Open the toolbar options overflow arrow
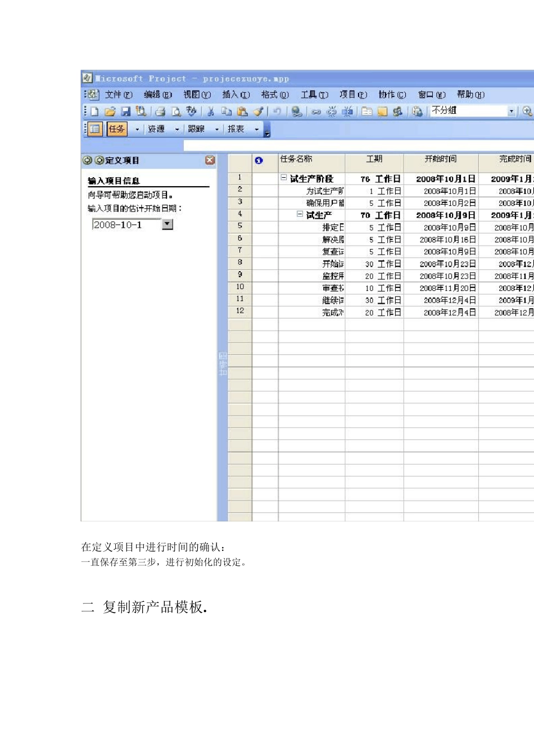 click(267, 130)
